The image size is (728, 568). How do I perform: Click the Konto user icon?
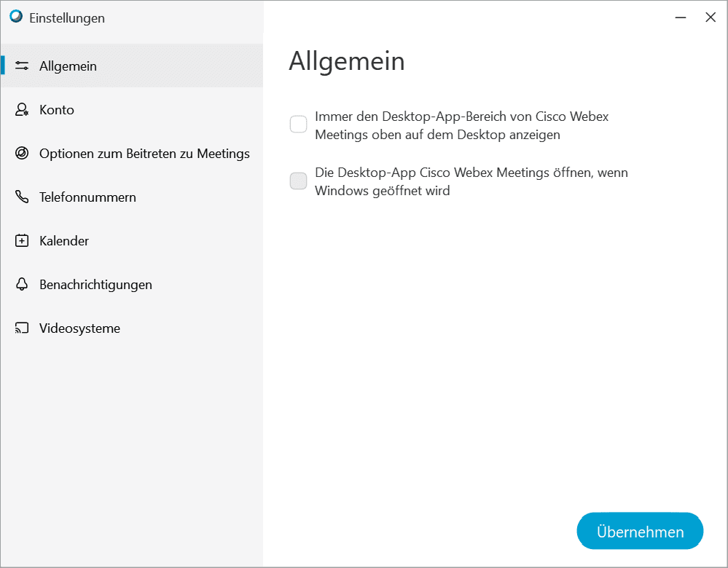point(22,109)
